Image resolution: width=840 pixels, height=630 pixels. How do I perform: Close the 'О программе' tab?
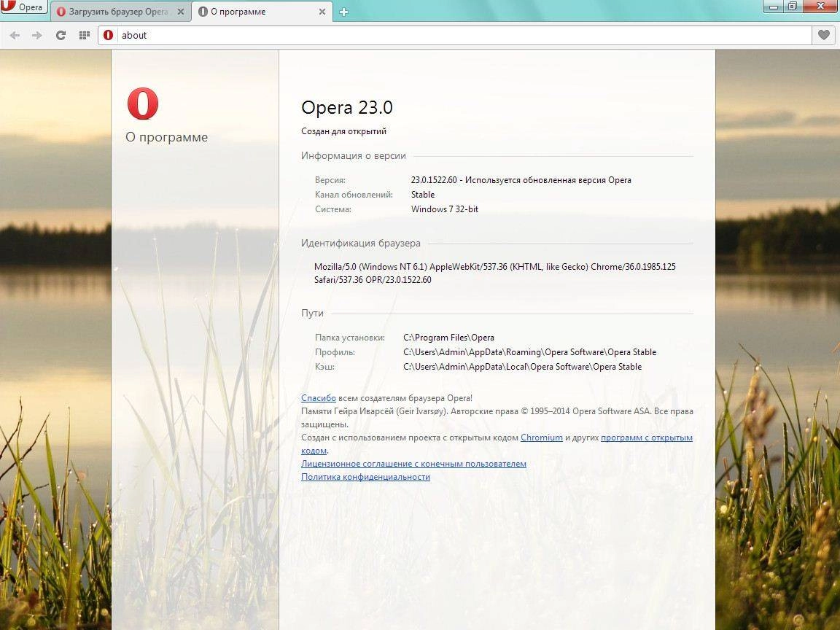click(x=322, y=11)
